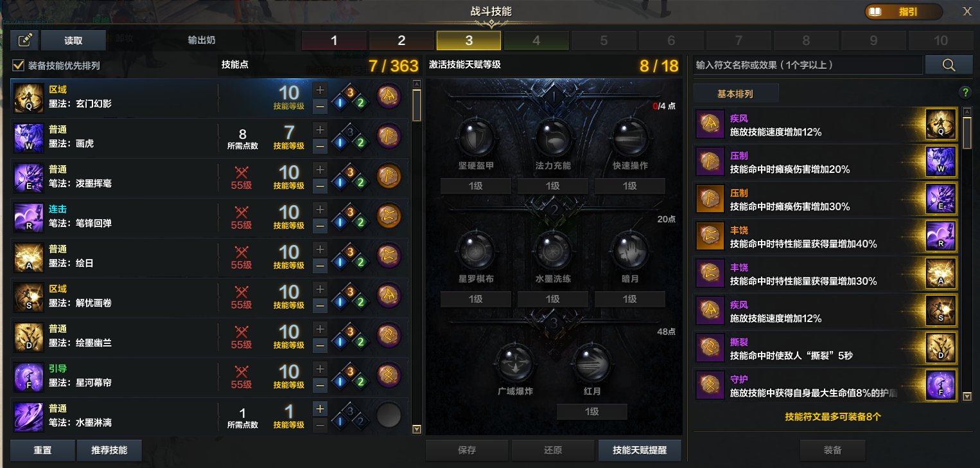Switch to preset tab 4
The image size is (980, 468).
point(536,40)
